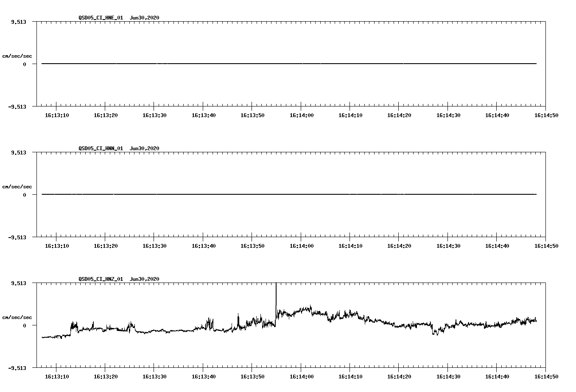Click the 16:14:00 time label under the HNE plot
Image resolution: width=576 pixels, height=392 pixels.
tap(302, 115)
